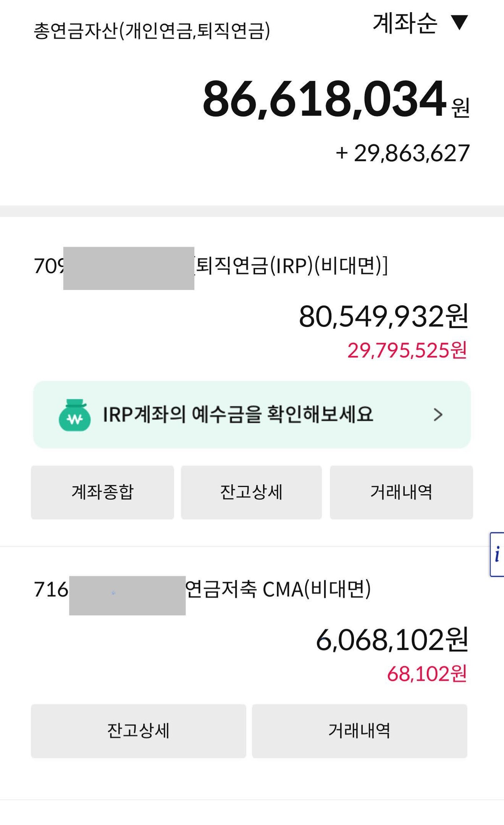Open 계좌종합 for the IRP account

103,492
